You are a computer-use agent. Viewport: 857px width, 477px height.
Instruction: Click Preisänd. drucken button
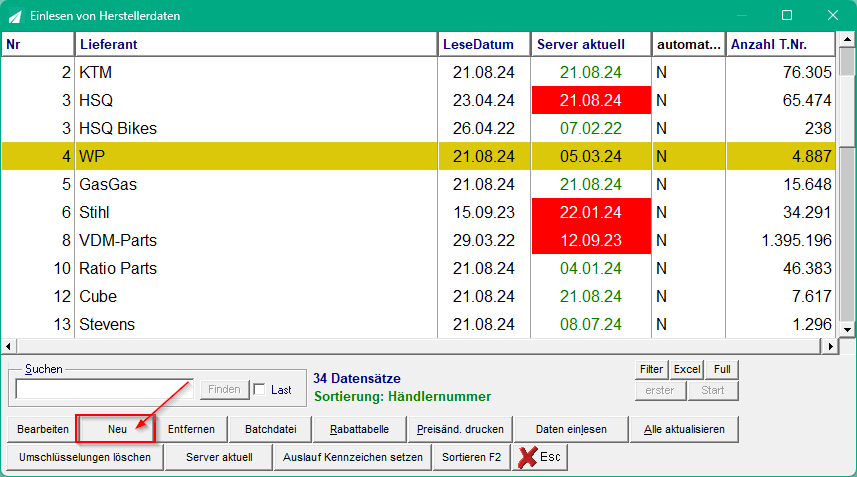coord(460,429)
